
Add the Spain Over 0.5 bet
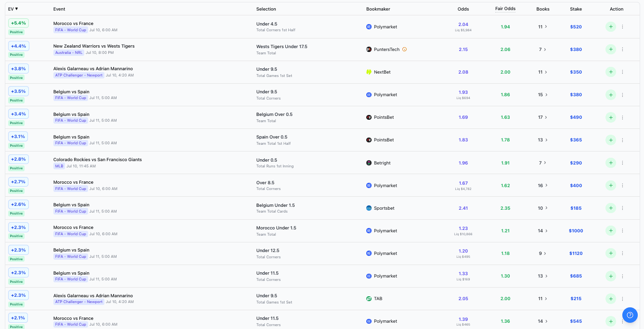[611, 140]
